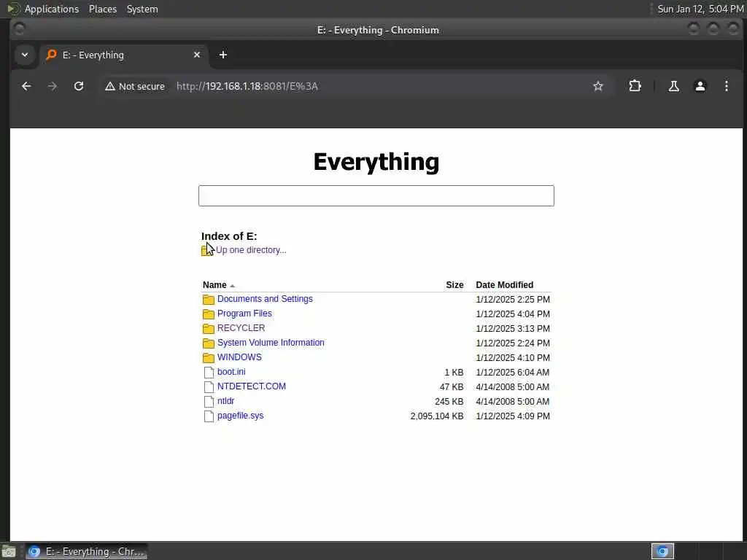Image resolution: width=747 pixels, height=560 pixels.
Task: Click the Documents and Settings folder icon
Action: point(208,300)
